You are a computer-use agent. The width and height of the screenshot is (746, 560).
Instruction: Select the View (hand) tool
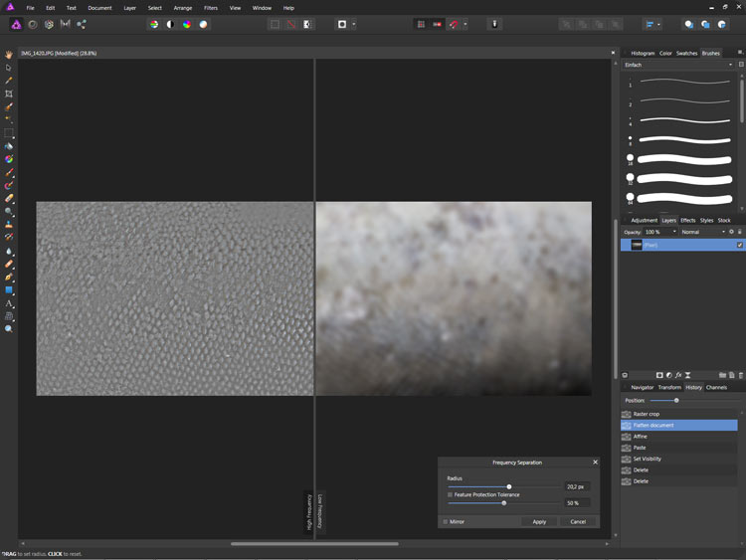click(x=9, y=55)
